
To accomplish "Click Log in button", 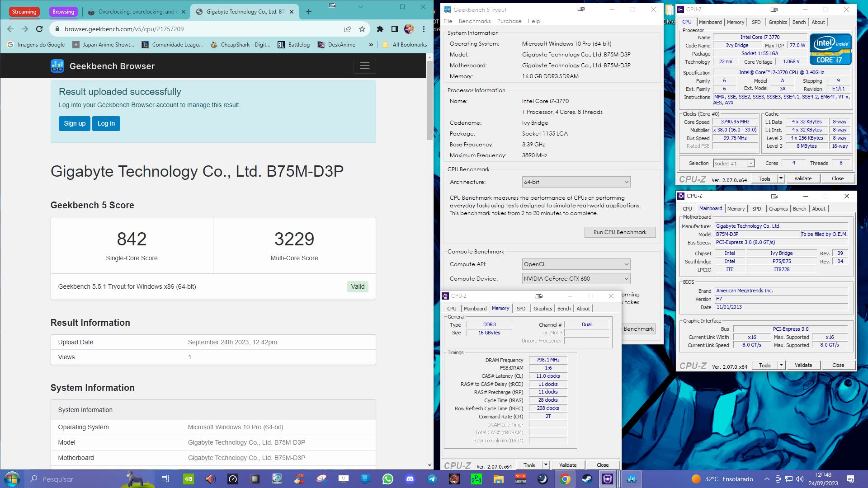I will (x=106, y=123).
